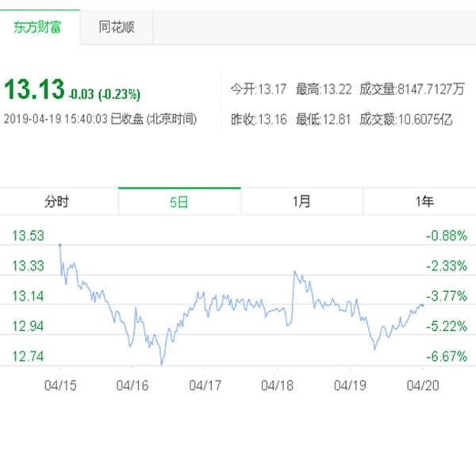Click the current price 13.13
The image size is (476, 476).
click(34, 90)
